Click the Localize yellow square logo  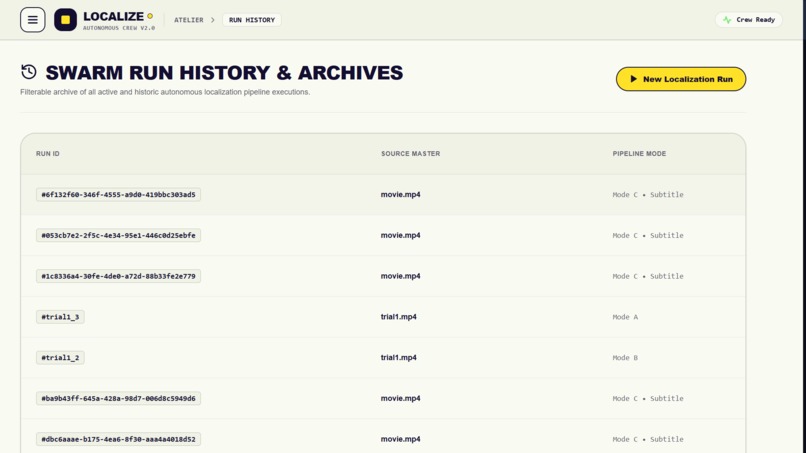coord(65,20)
